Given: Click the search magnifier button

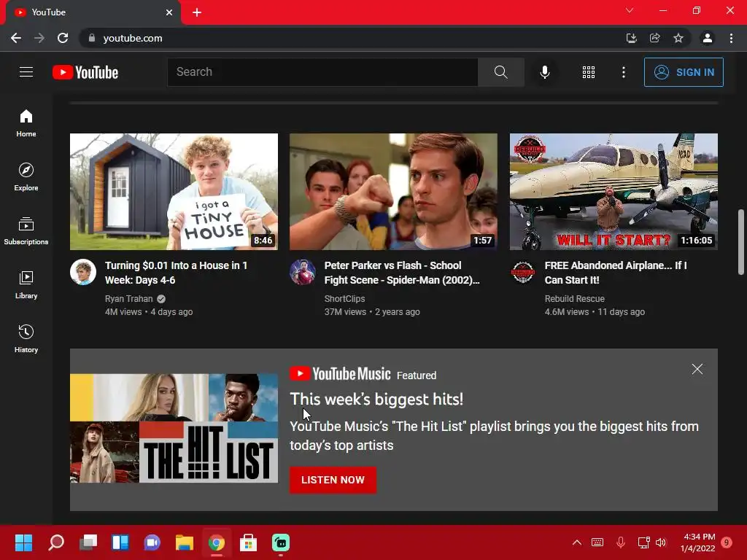Looking at the screenshot, I should (x=500, y=72).
